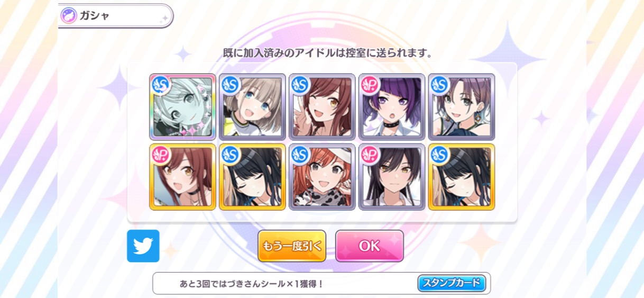The width and height of the screenshot is (644, 298).
Task: Select the first sleeping black-haired idol card
Action: 252,177
